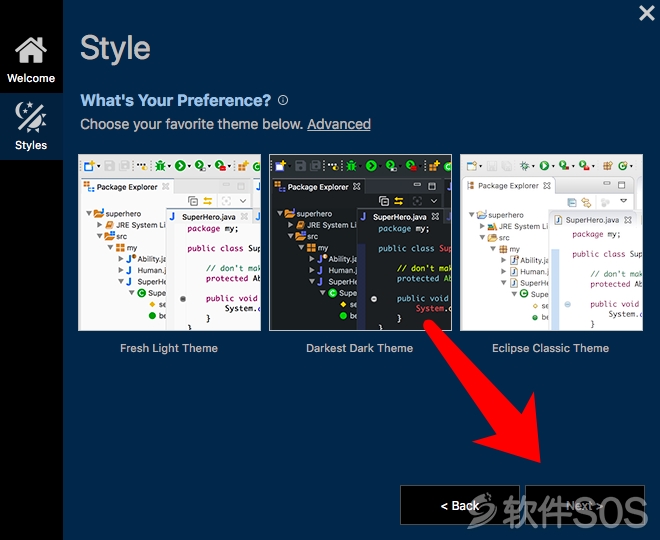This screenshot has width=660, height=540.
Task: Choose the Darkest Dark Theme preview
Action: [360, 242]
